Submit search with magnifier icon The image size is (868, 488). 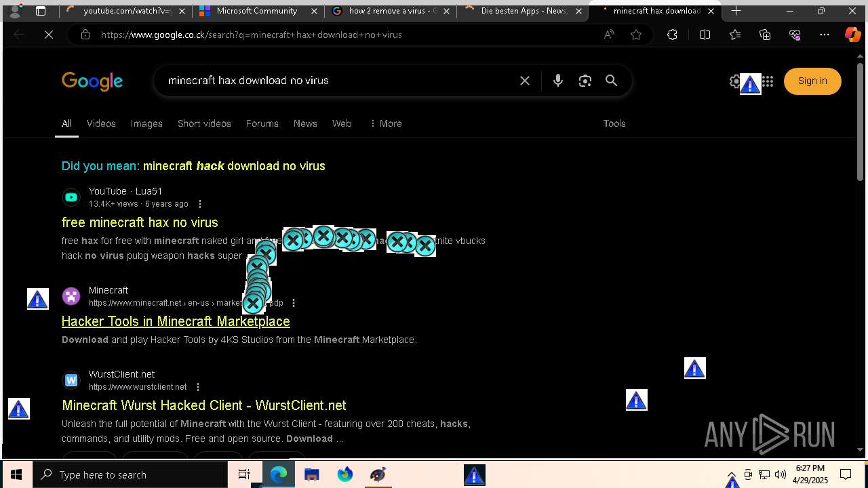(612, 81)
